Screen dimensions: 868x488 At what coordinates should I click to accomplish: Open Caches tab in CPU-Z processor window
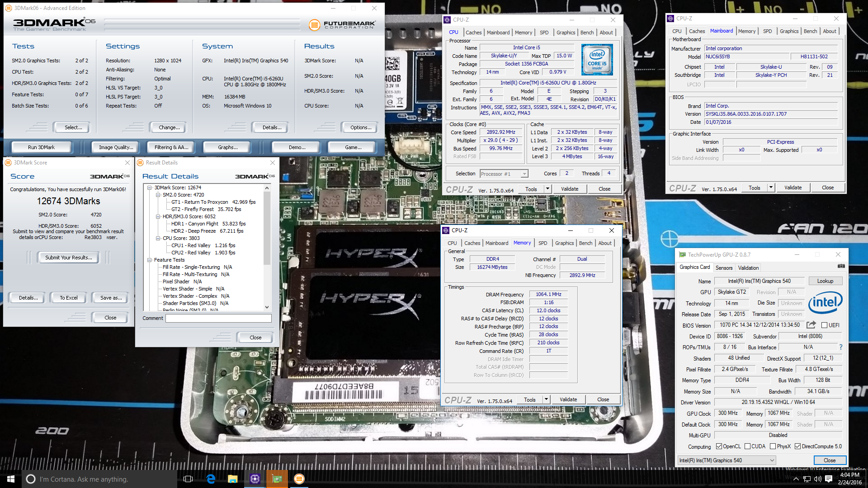473,33
